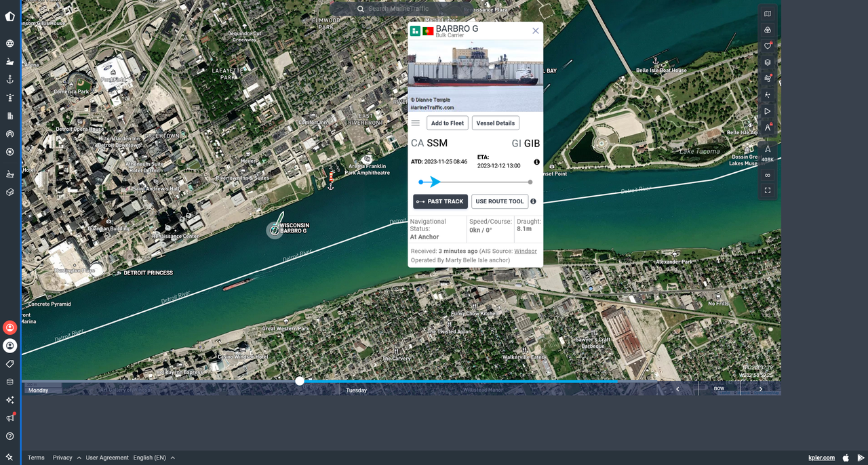
Task: Click the red vessel in the Detroit River
Action: click(238, 285)
